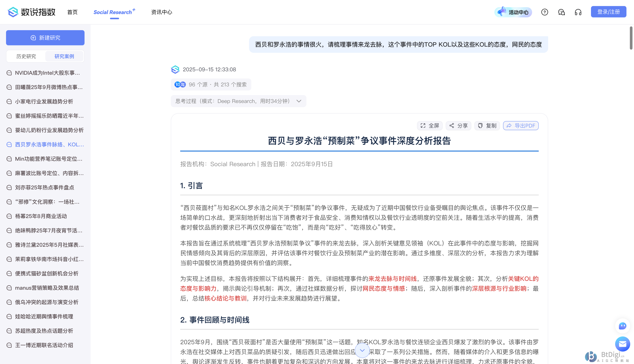Click the 登录/注册 button
Viewport: 634px width, 364px height.
608,12
